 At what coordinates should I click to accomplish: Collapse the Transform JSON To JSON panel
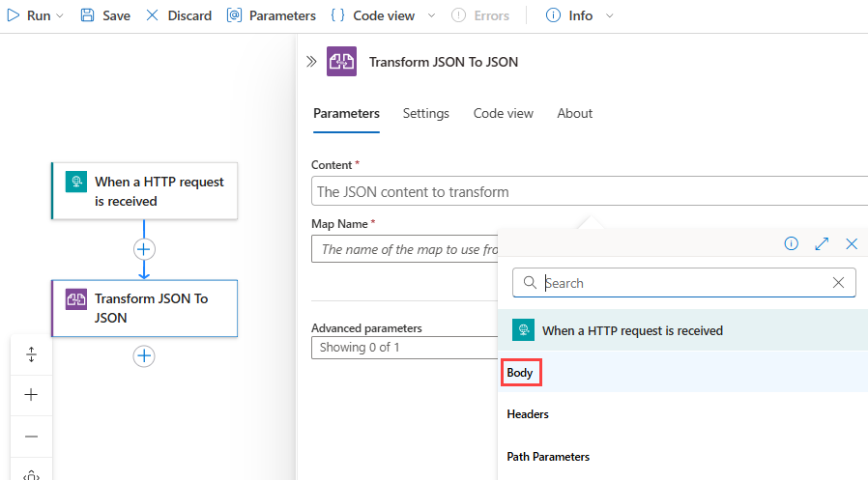[x=311, y=62]
